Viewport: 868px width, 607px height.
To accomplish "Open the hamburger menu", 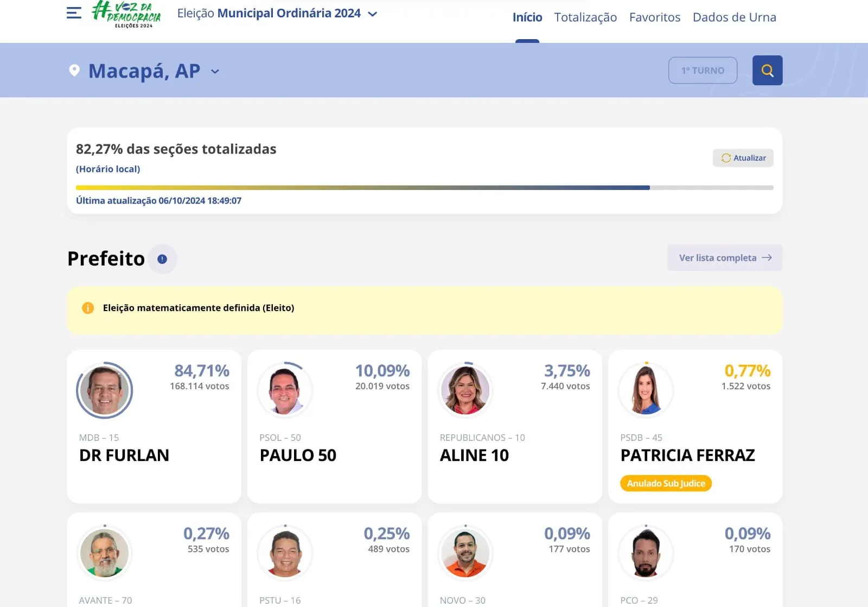I will click(74, 13).
